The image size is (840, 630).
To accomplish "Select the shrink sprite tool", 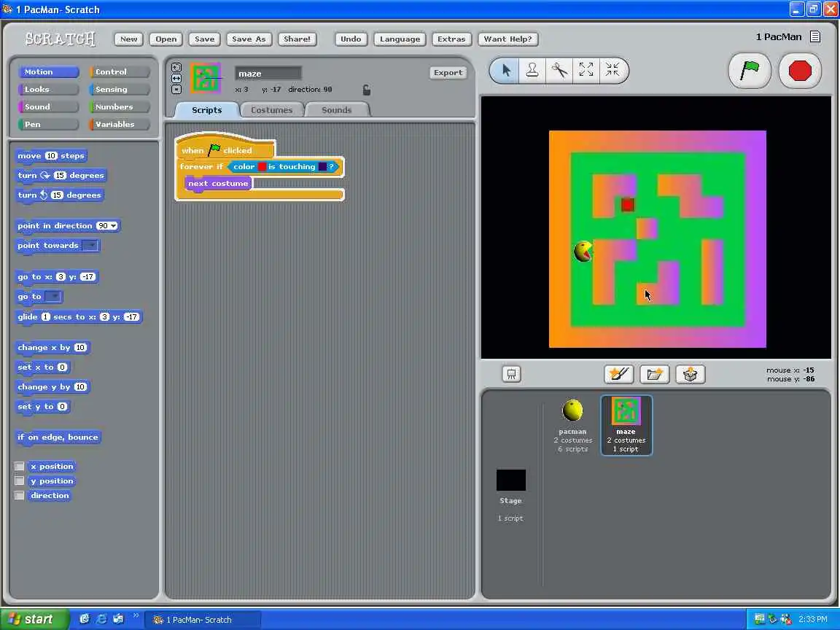I will [x=612, y=70].
